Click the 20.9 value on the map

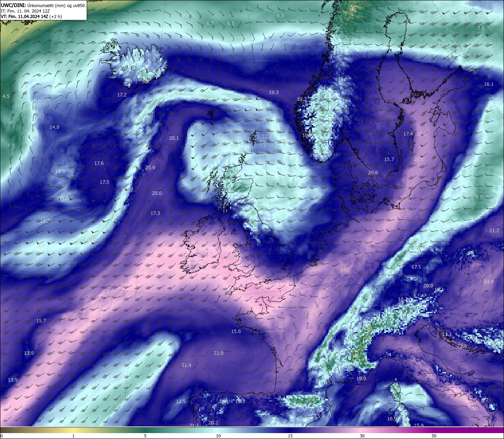click(x=150, y=168)
